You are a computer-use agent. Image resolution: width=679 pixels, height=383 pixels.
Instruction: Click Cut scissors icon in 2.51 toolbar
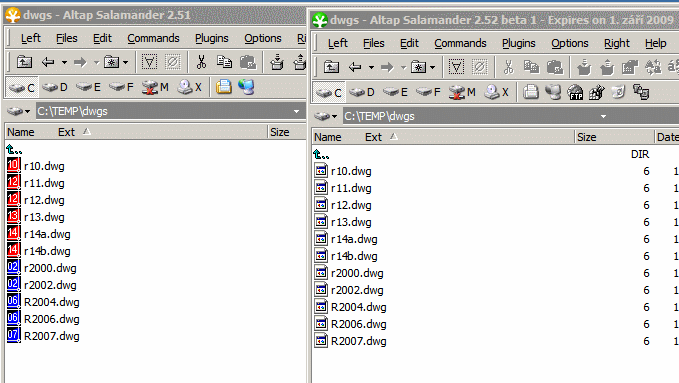(201, 62)
